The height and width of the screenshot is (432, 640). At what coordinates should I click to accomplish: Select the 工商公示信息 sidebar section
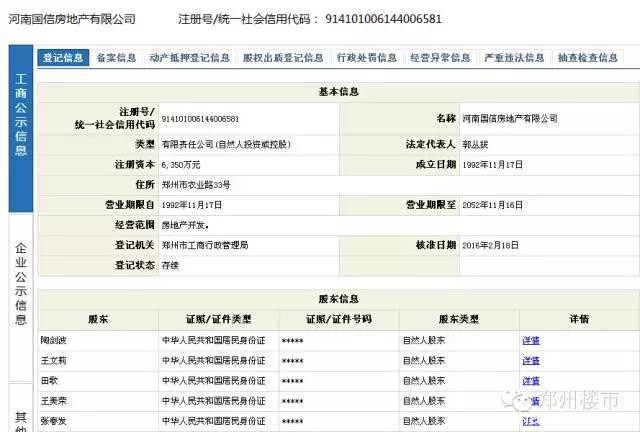[x=21, y=129]
